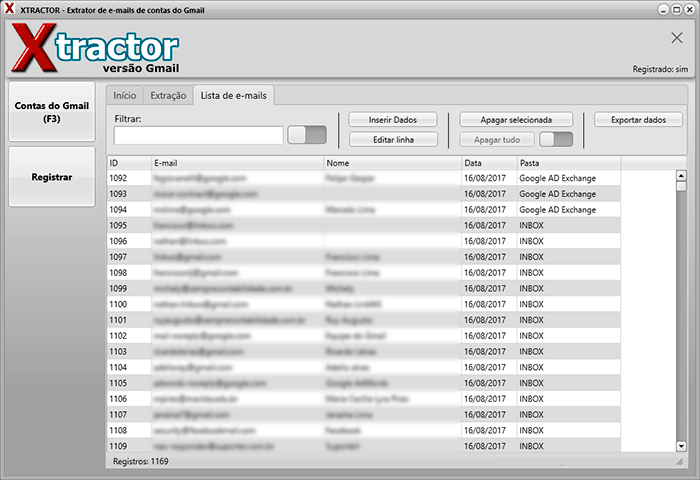Image resolution: width=700 pixels, height=480 pixels.
Task: Select the Lista de e-mails tab
Action: click(233, 96)
